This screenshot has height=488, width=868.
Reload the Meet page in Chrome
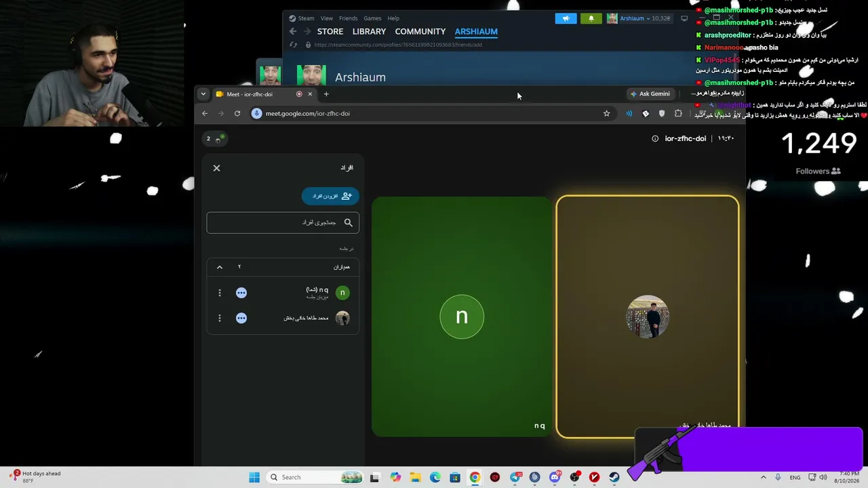pyautogui.click(x=237, y=113)
